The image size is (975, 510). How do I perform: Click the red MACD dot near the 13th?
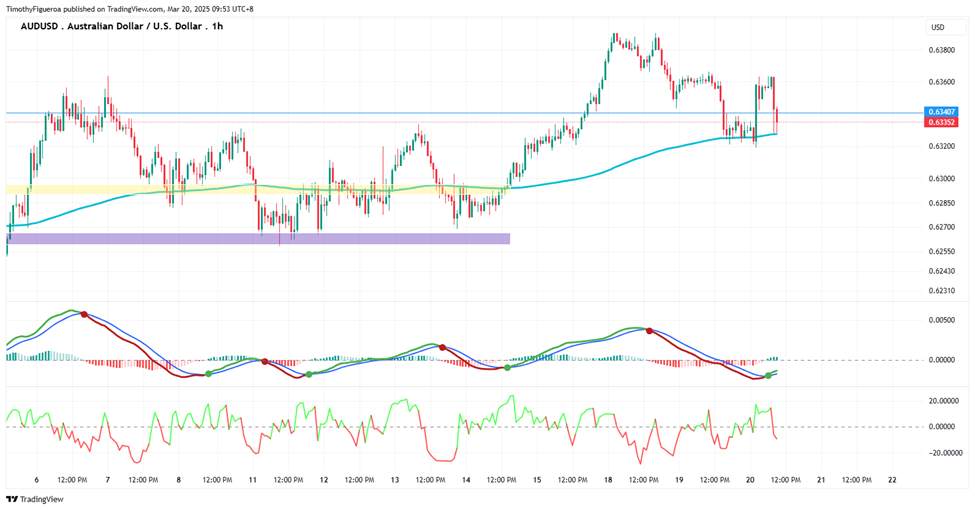coord(442,347)
